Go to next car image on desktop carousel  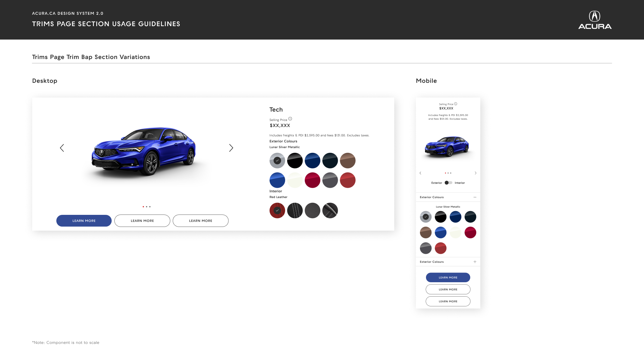click(x=231, y=148)
